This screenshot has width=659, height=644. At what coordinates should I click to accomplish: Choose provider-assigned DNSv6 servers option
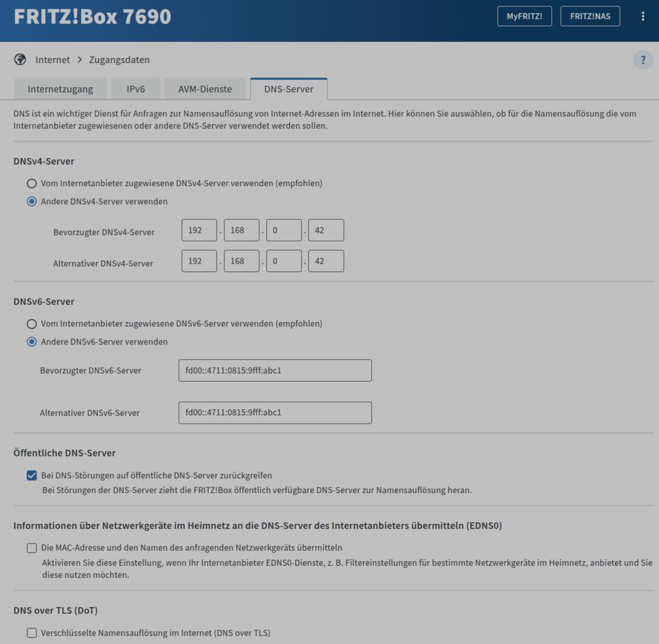tap(32, 324)
